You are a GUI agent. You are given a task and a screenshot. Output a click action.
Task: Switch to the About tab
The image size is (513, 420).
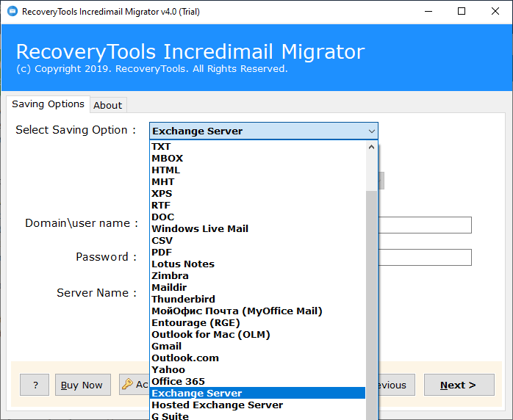point(107,105)
